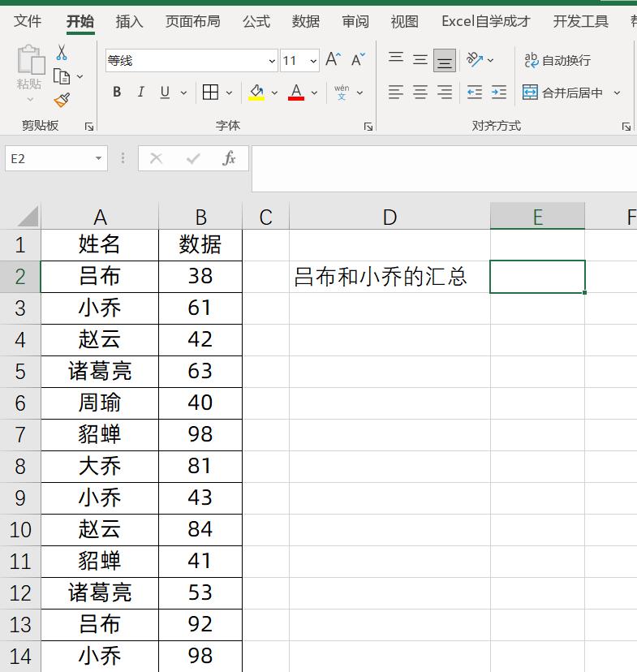Click the text orientation icon

point(474,59)
